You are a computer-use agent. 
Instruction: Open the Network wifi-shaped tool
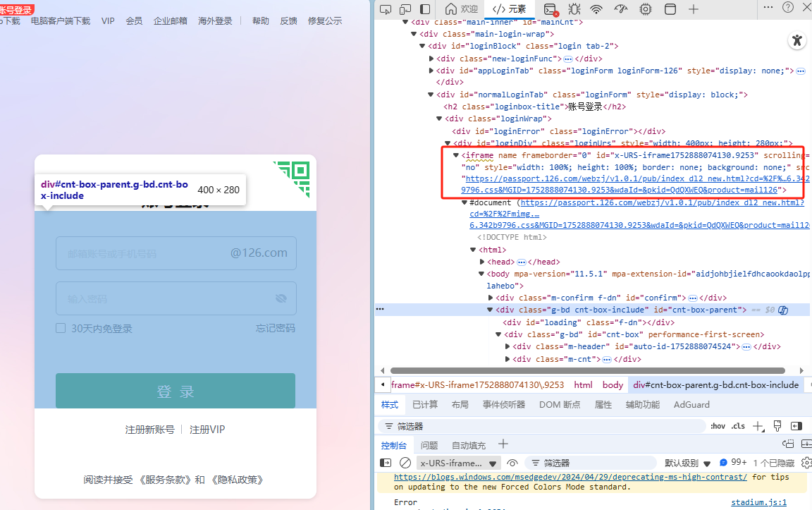596,8
